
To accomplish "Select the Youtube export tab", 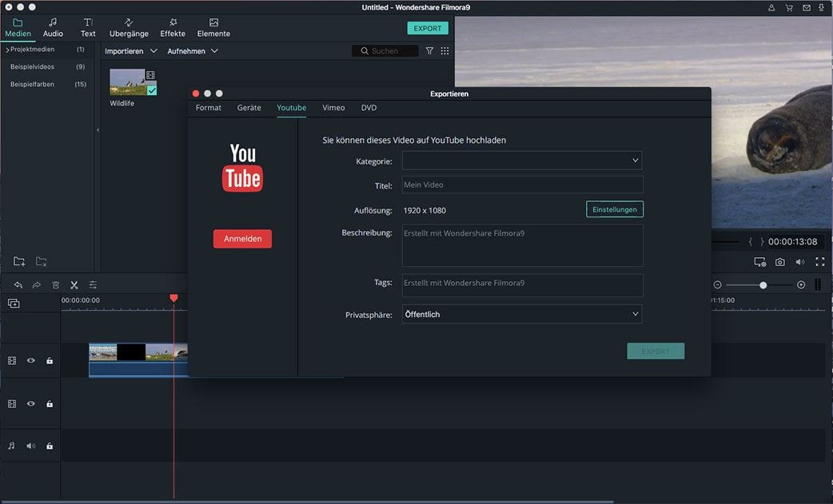I will coord(292,108).
